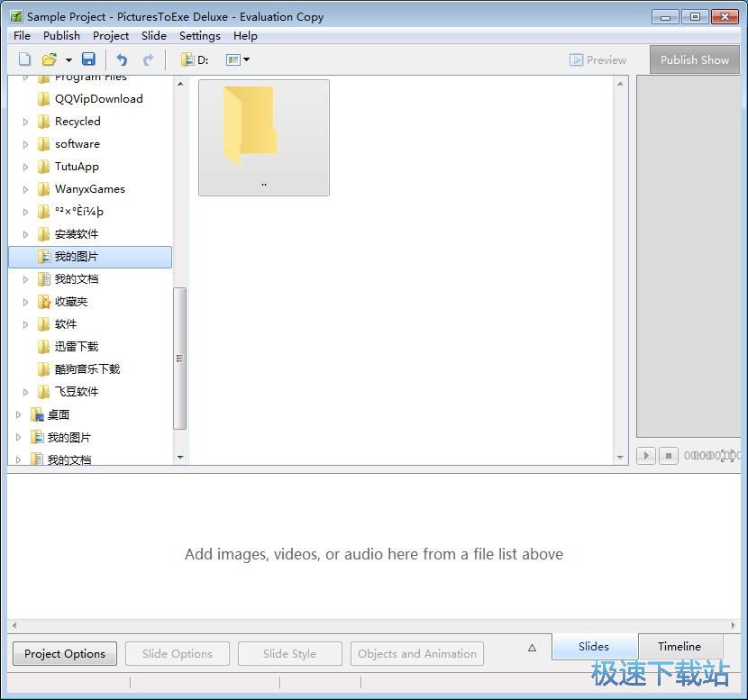
Task: Click the Publish Show button
Action: click(x=694, y=59)
